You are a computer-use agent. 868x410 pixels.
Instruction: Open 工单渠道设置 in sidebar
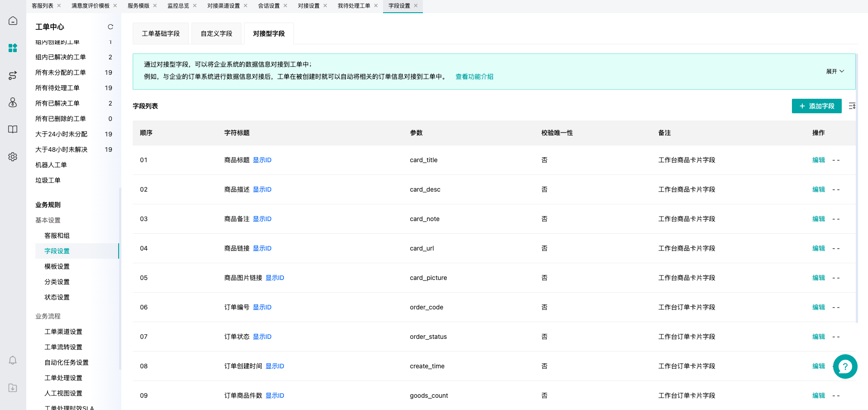63,332
